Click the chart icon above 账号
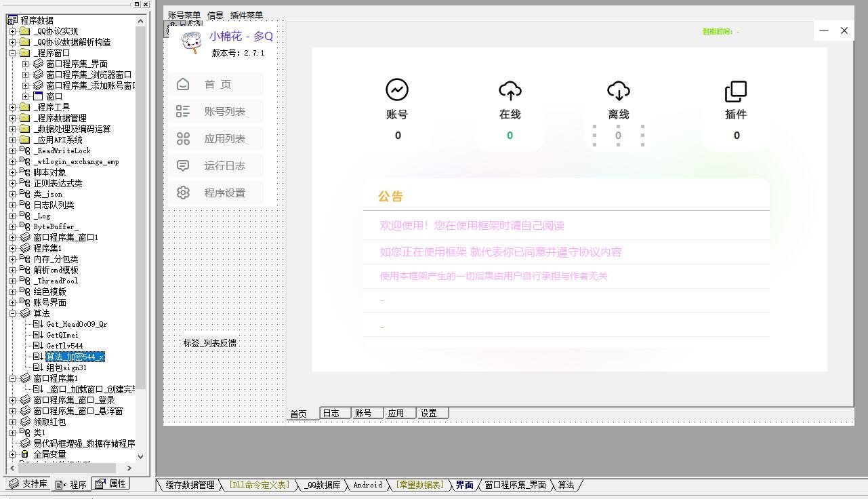The image size is (868, 499). [x=397, y=89]
